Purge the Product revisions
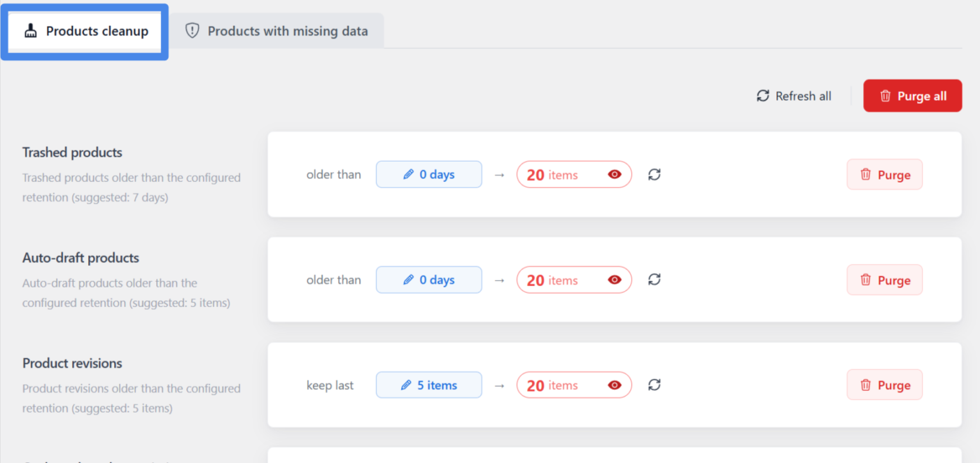Screen dimensions: 980x463 click(x=885, y=385)
